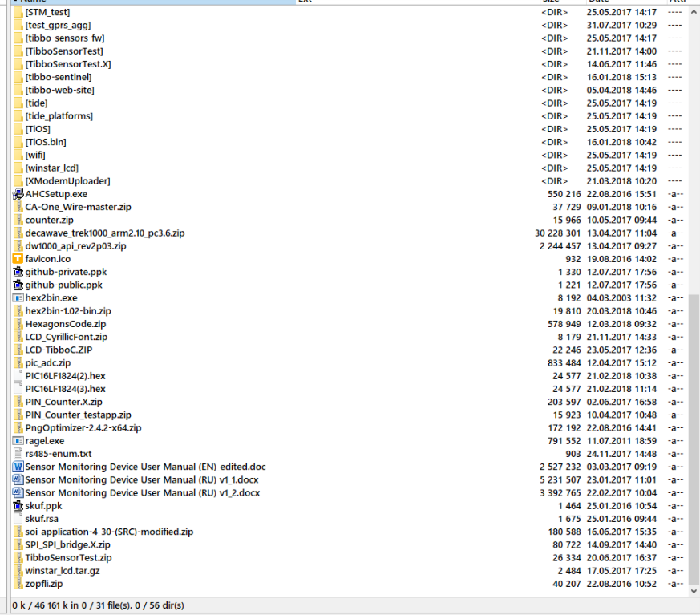The image size is (700, 615).
Task: Click the scroll up arrow of file list
Action: tap(694, 12)
